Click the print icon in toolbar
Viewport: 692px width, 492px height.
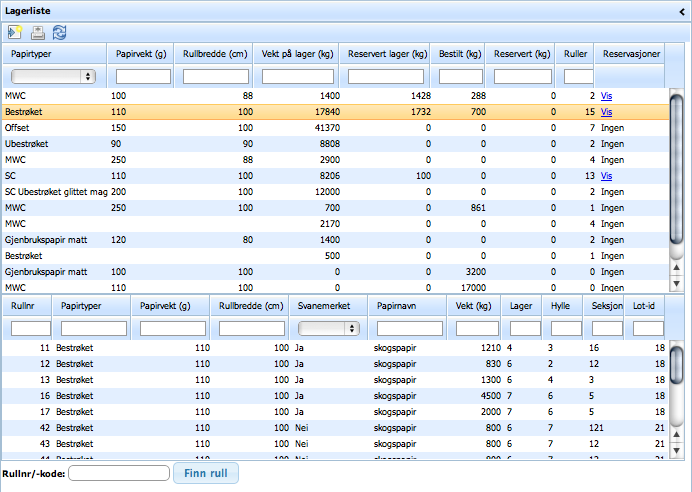(x=37, y=32)
